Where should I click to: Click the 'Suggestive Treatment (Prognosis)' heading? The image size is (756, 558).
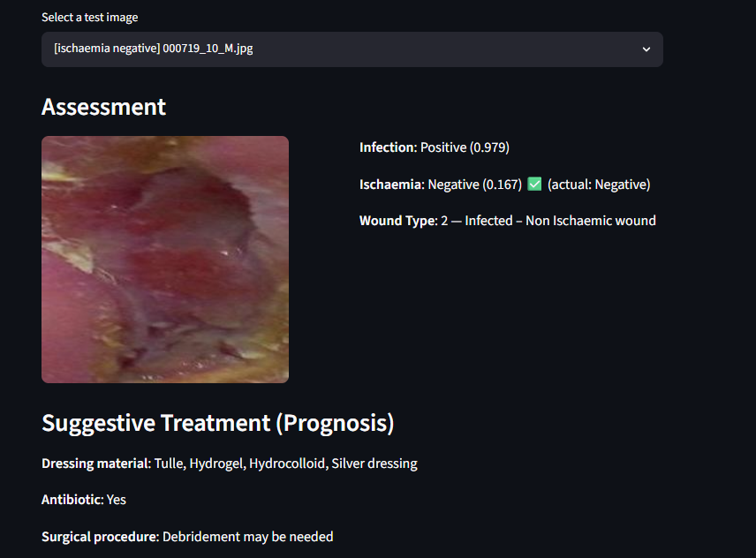(218, 423)
